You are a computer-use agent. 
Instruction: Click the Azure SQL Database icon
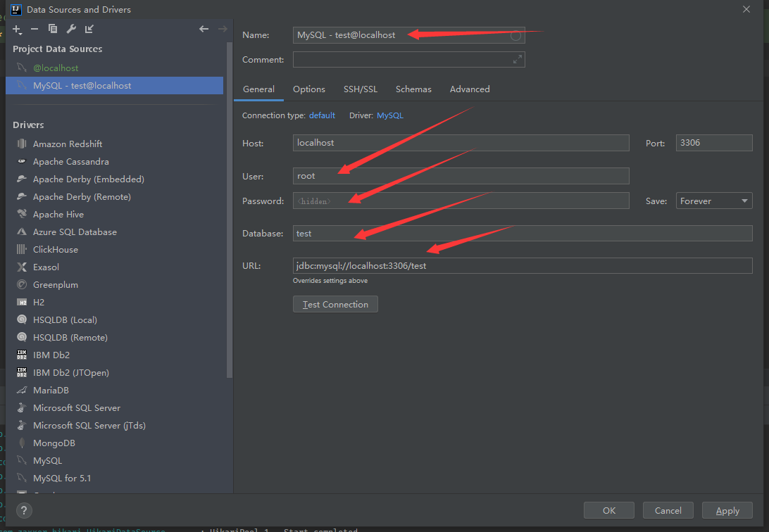pos(22,232)
